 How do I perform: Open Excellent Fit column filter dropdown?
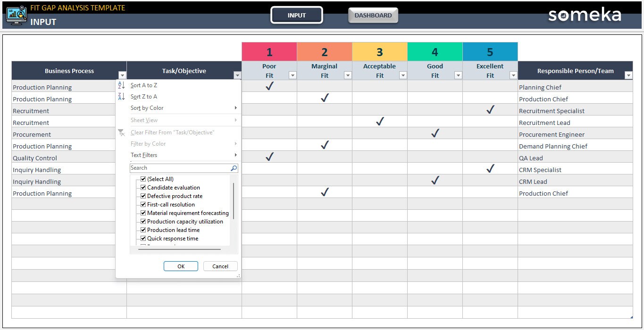[x=513, y=75]
